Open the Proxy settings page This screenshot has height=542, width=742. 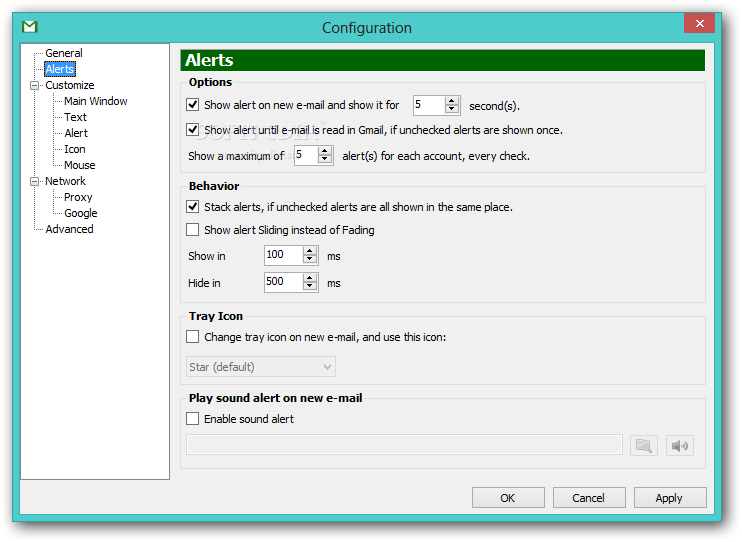[x=78, y=197]
